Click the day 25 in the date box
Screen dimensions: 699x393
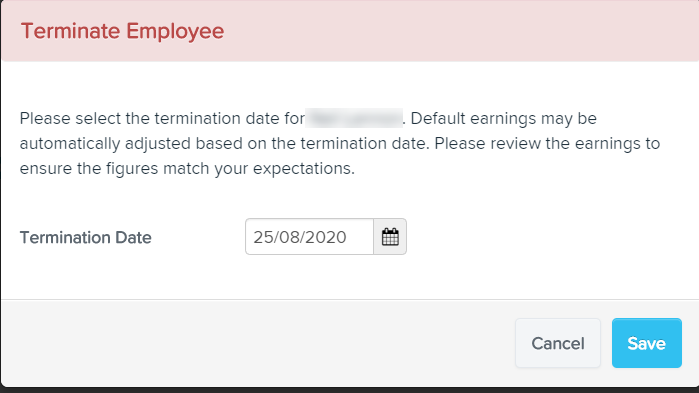[x=263, y=237]
